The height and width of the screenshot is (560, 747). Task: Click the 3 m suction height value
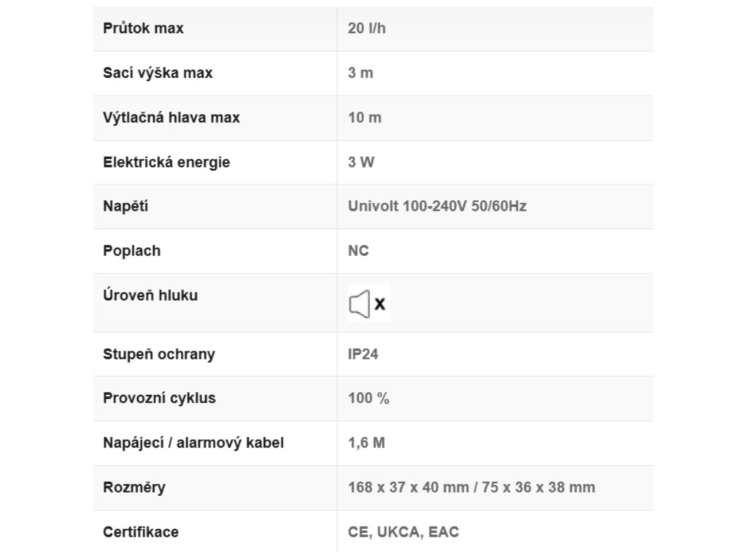[360, 73]
